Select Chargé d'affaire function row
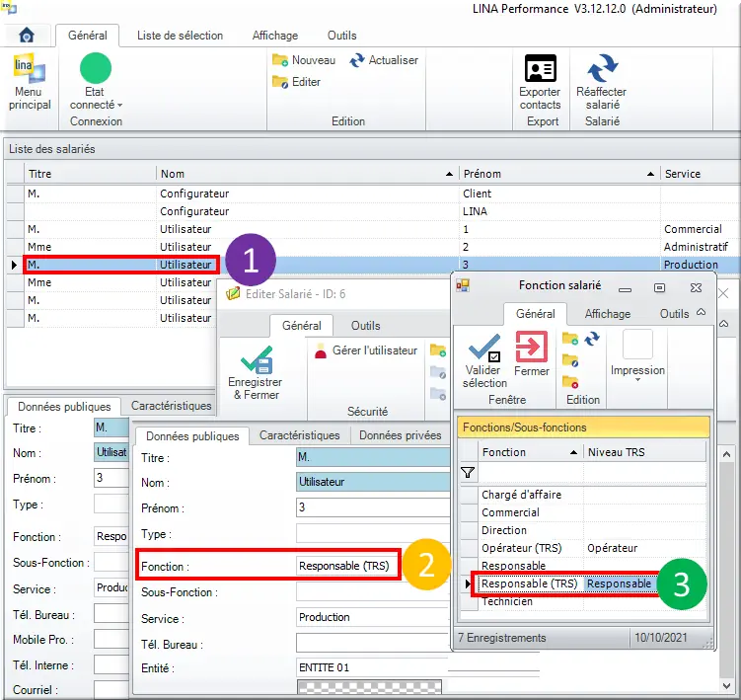 (x=583, y=495)
